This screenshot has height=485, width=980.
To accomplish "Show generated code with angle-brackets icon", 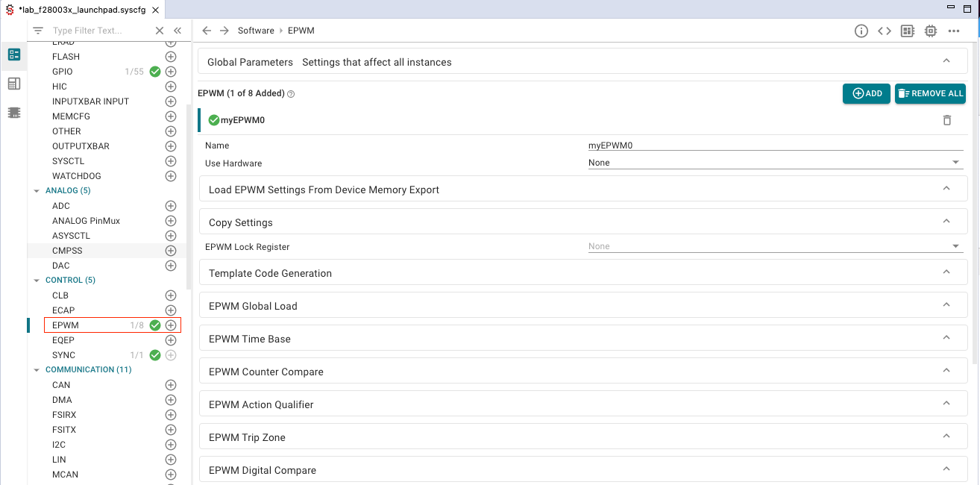I will [884, 31].
